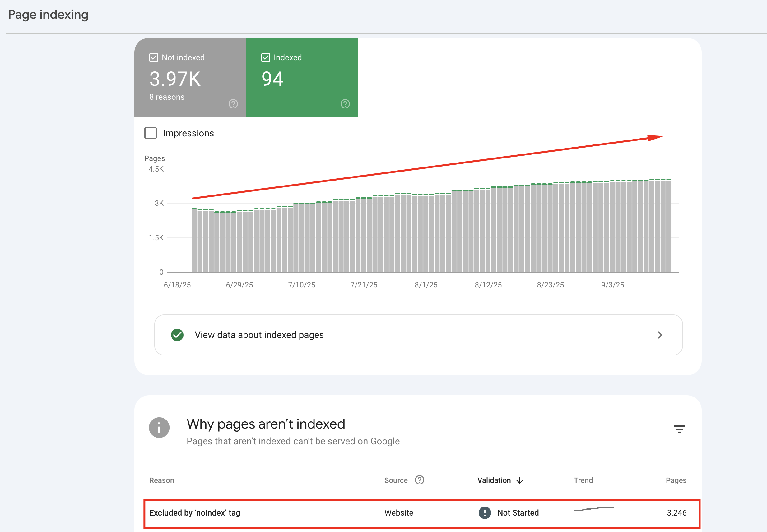Click the 8/12/25 date label on chart
Viewport: 767px width, 532px height.
click(488, 285)
